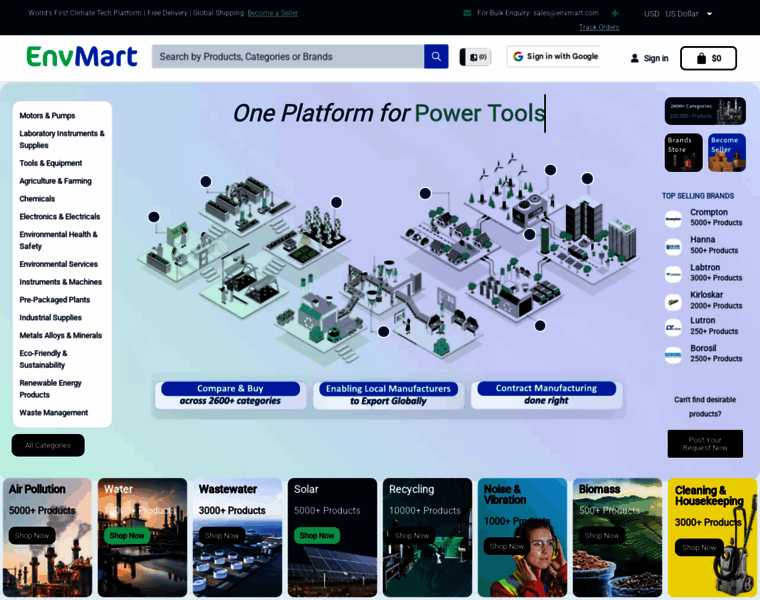Open Environmental Services category

(x=58, y=264)
